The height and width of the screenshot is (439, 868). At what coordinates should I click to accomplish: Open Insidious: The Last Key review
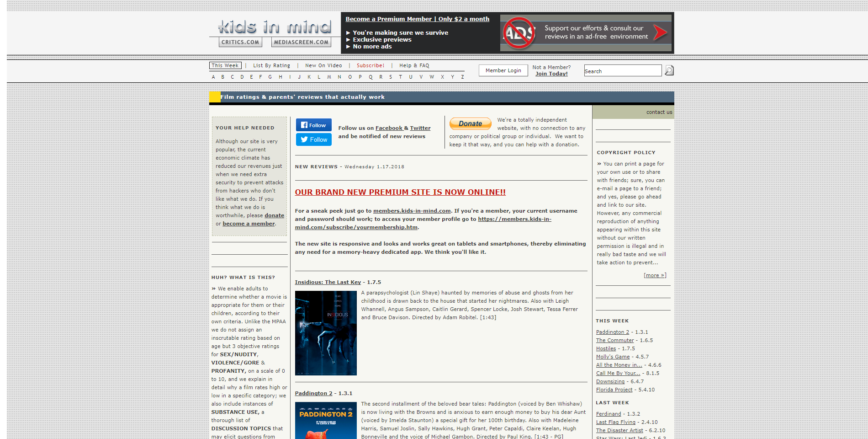coord(328,282)
